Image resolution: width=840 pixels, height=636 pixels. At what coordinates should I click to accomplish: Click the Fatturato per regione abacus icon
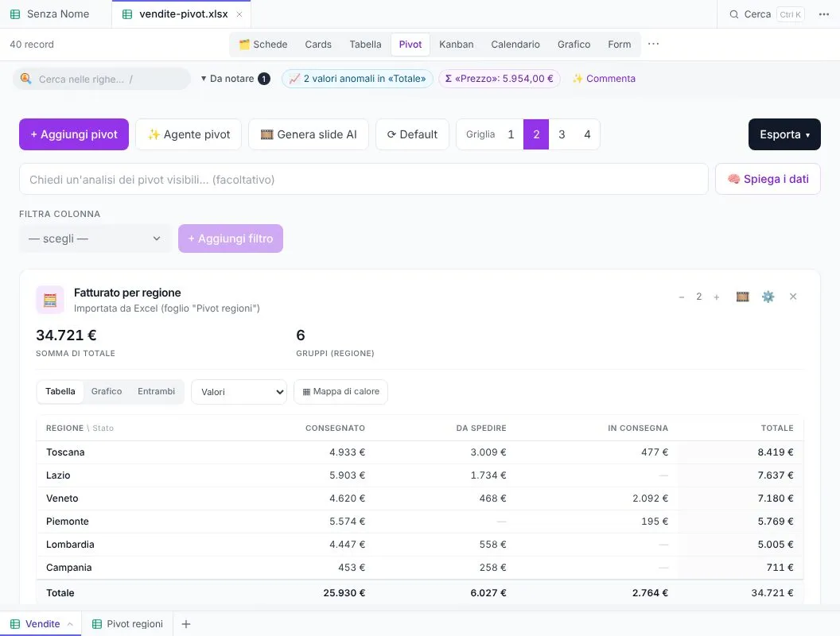click(x=50, y=300)
